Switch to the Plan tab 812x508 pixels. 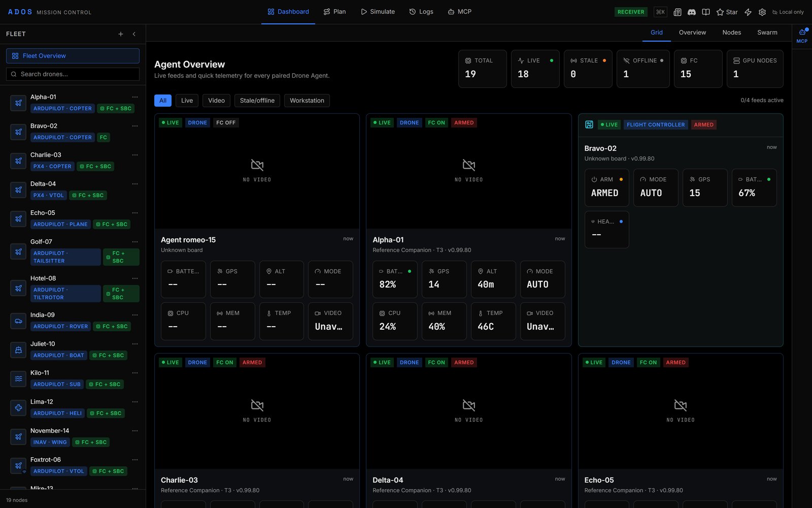(x=334, y=12)
